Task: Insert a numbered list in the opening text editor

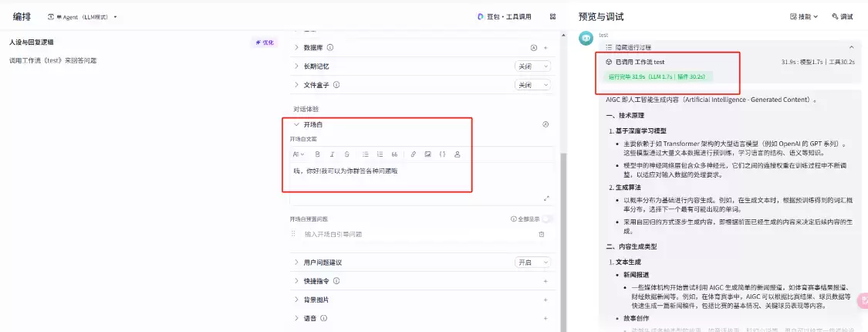Action: [380, 154]
